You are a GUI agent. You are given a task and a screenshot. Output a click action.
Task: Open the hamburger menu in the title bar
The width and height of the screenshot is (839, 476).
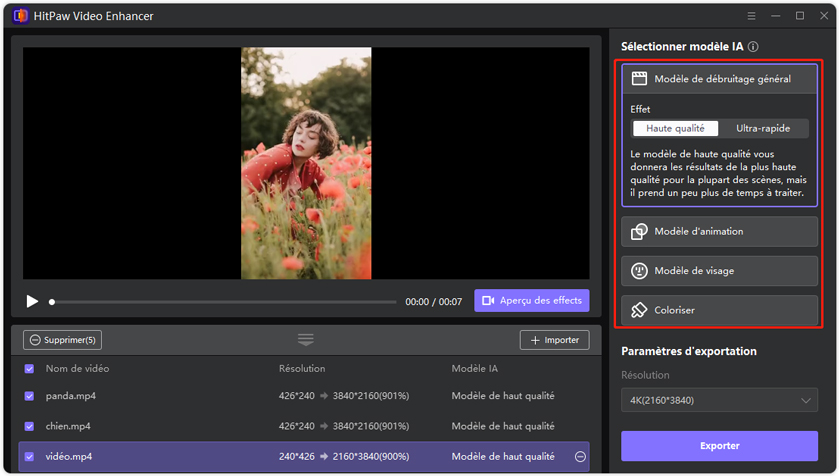(x=751, y=16)
